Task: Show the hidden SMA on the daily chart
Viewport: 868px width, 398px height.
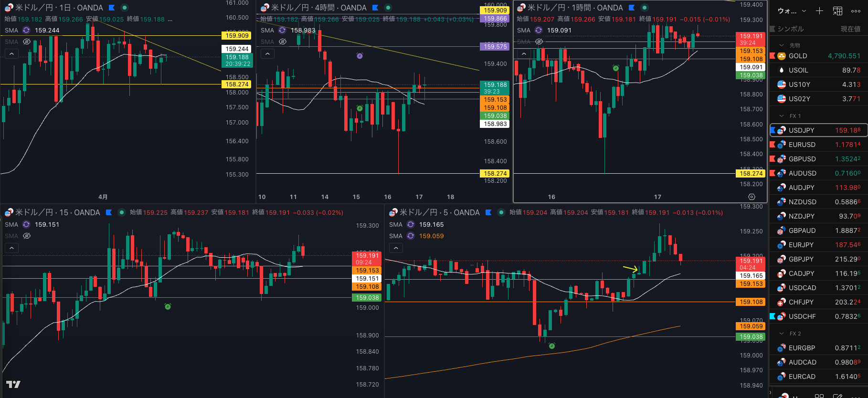Action: (x=27, y=42)
